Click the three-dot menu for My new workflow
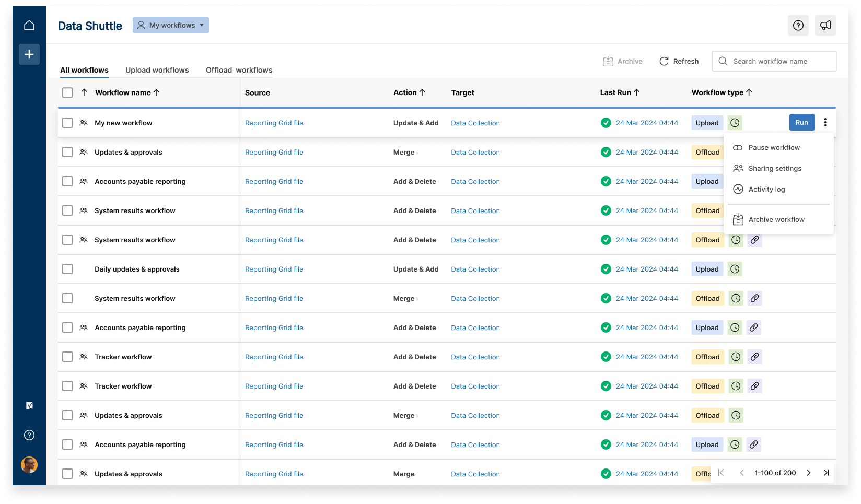The height and width of the screenshot is (504, 861). [x=825, y=123]
